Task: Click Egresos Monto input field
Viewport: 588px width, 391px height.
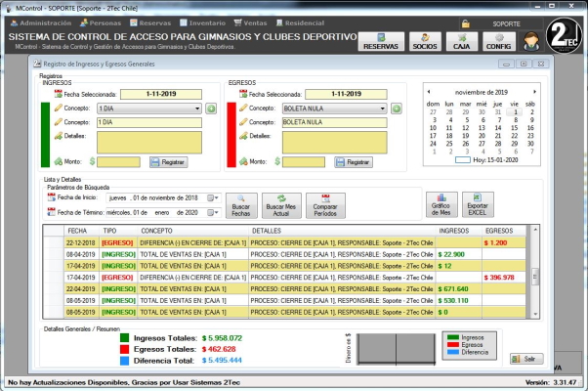Action: pyautogui.click(x=304, y=162)
